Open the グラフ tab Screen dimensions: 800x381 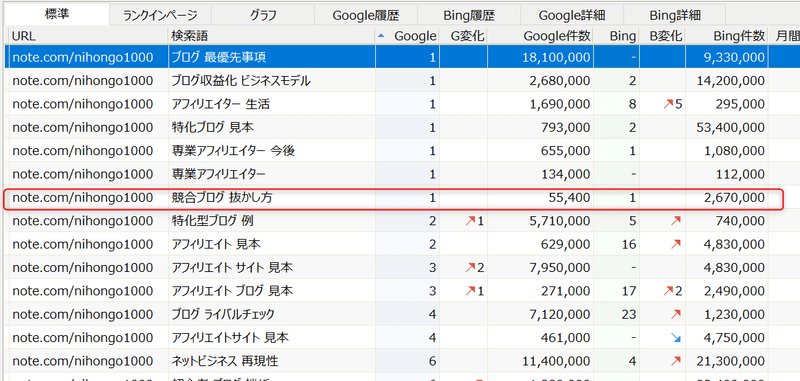pos(263,15)
